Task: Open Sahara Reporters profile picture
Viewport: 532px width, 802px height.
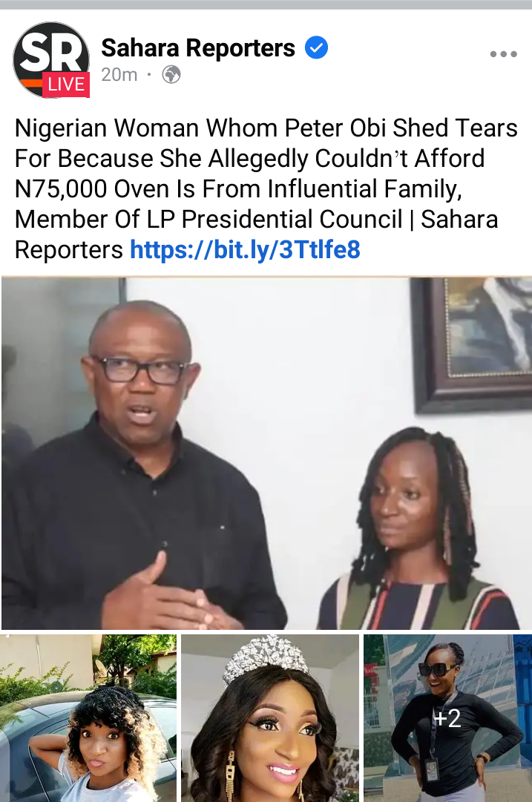Action: 51,60
